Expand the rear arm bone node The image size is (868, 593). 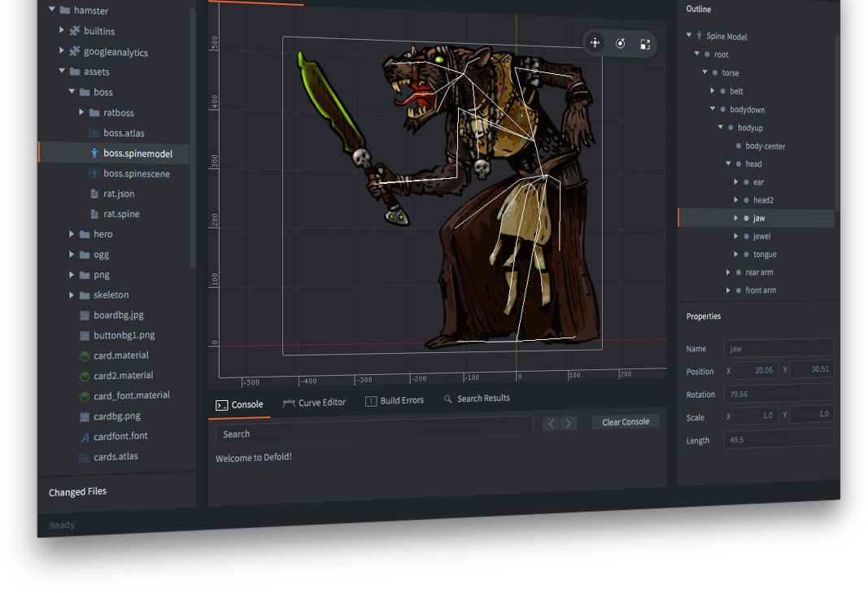point(728,273)
